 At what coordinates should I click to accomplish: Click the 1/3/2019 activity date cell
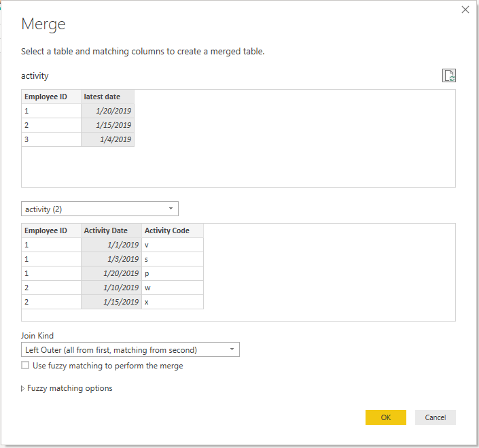(111, 259)
